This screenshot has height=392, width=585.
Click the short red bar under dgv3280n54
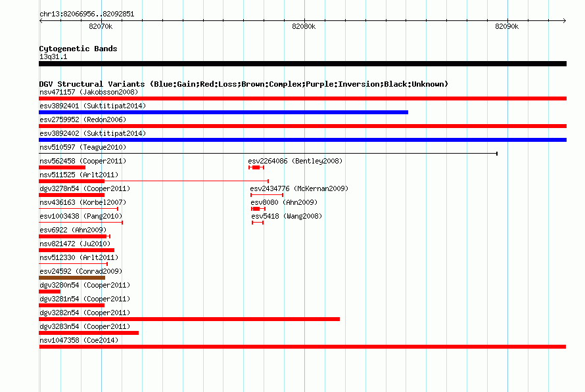click(49, 292)
